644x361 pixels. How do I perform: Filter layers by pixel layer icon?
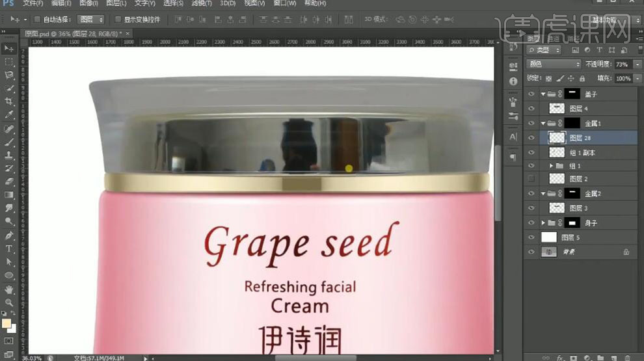576,50
